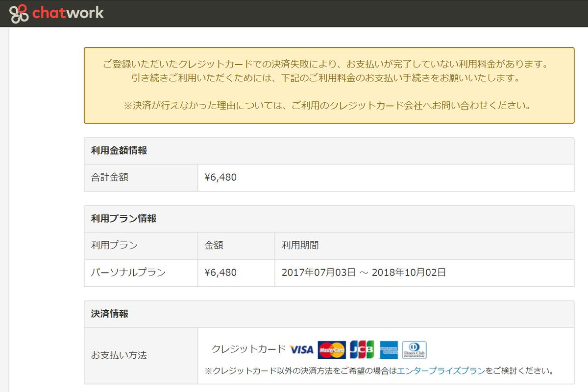Click the period 2017年07月03日 ～ 2018年10月02日
Image resolution: width=588 pixels, height=392 pixels.
pyautogui.click(x=364, y=273)
